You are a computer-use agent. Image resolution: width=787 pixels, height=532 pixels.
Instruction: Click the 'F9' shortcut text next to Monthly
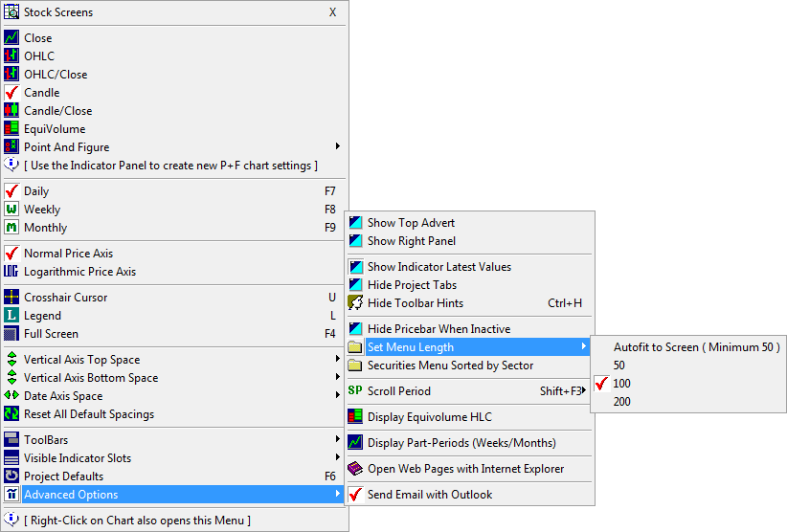329,228
